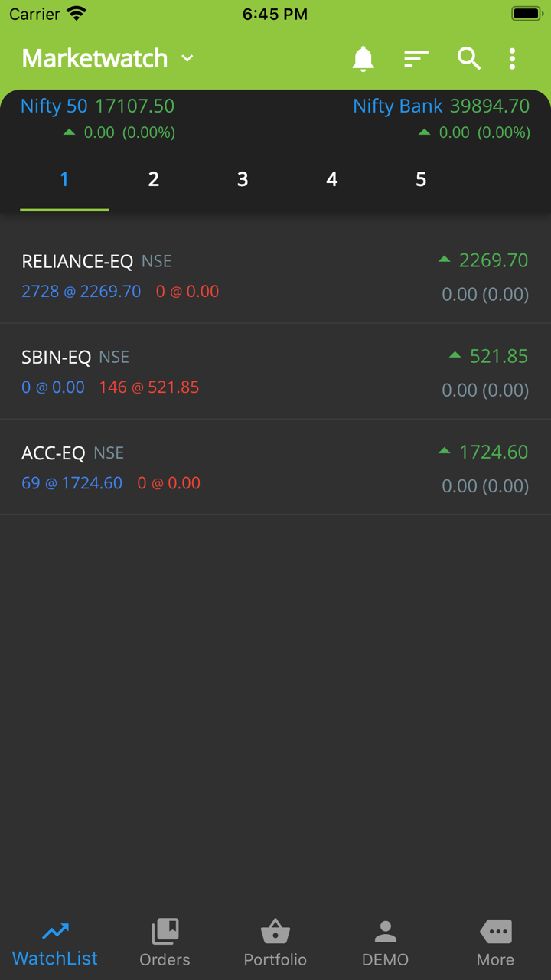The height and width of the screenshot is (980, 551).
Task: Tap the Nifty Bank index value
Action: (x=490, y=106)
